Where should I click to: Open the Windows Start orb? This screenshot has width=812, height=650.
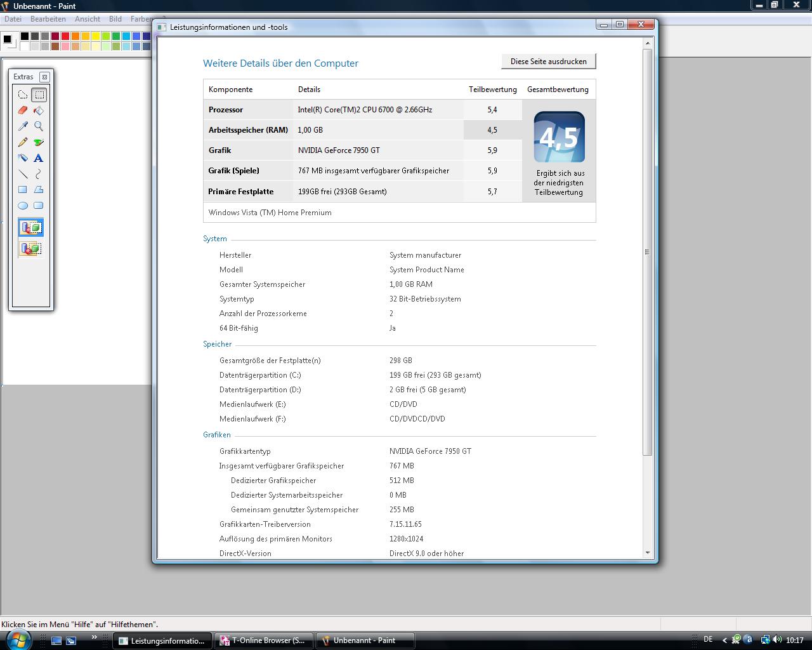[x=18, y=640]
